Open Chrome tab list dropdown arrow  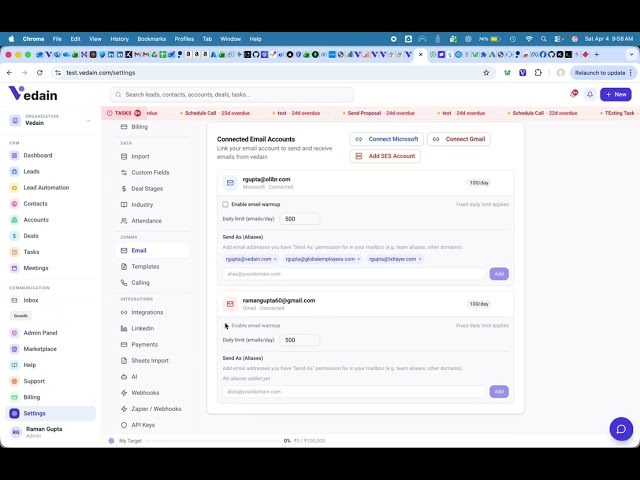pyautogui.click(x=631, y=54)
